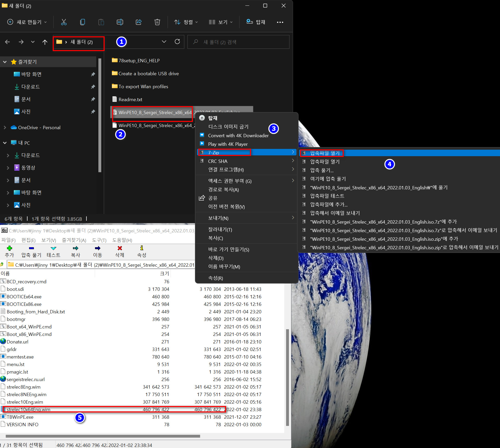The image size is (500, 448).
Task: Expand 동영상 under 내 PC
Action: (8, 168)
